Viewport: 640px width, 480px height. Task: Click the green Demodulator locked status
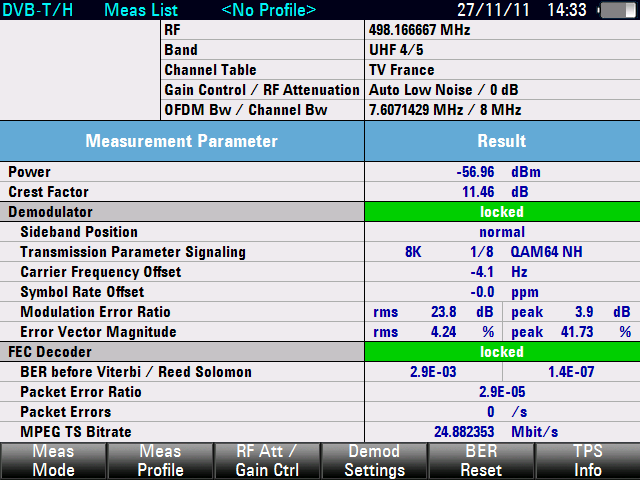coord(502,212)
